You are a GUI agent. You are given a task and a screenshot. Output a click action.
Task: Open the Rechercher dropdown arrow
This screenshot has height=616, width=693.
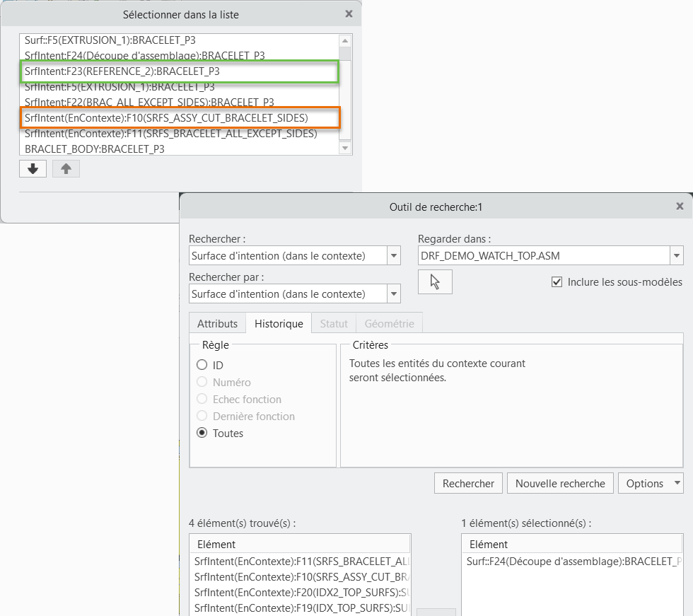[x=394, y=256]
